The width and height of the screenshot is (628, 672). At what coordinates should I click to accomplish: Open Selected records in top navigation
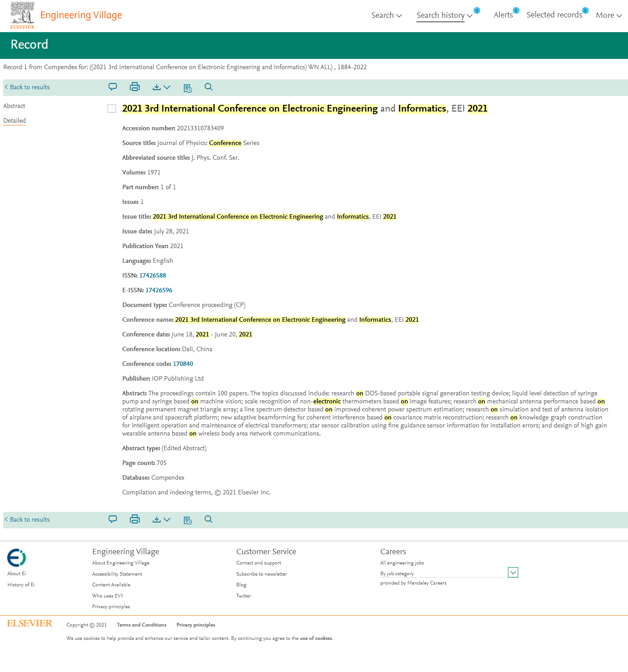pos(554,15)
